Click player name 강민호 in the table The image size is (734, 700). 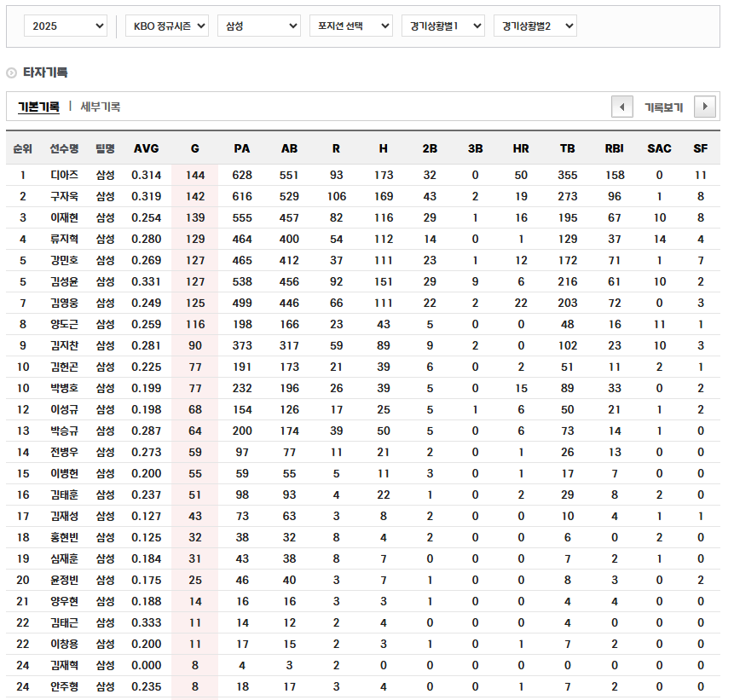[63, 259]
